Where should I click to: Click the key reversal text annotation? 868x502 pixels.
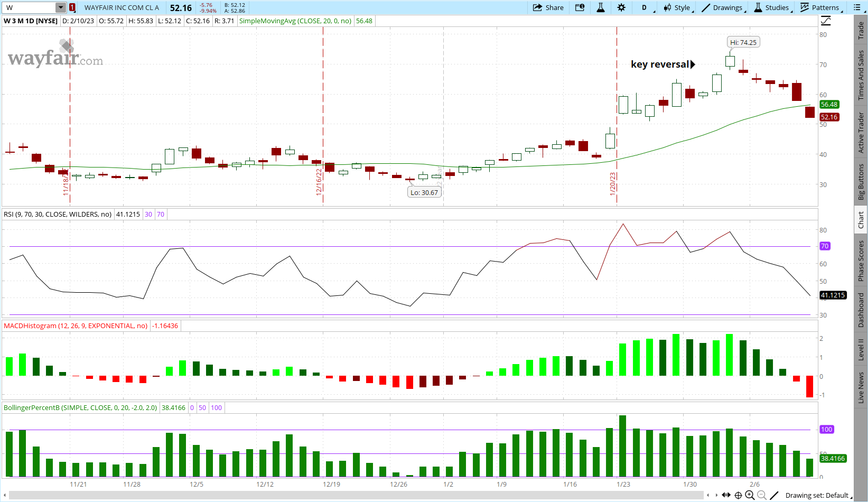point(660,64)
